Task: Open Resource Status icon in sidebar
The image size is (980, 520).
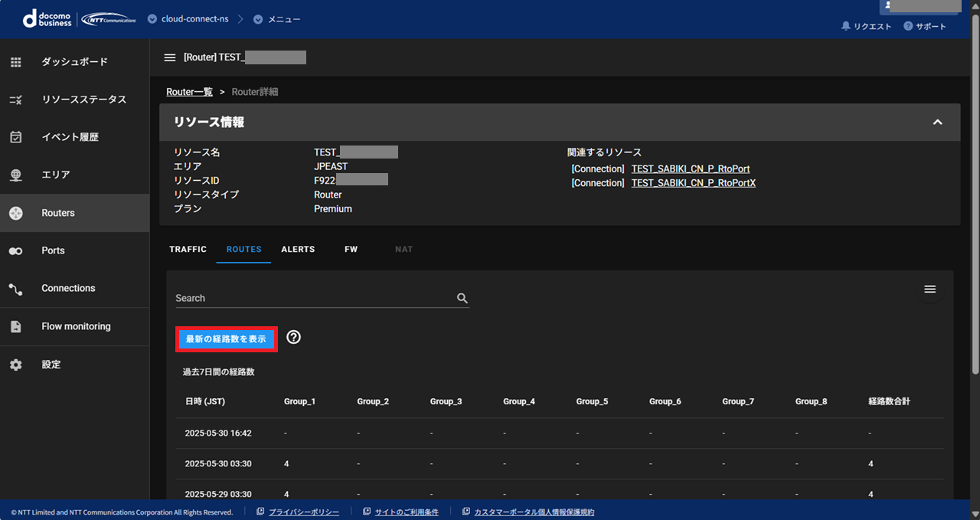Action: (16, 100)
